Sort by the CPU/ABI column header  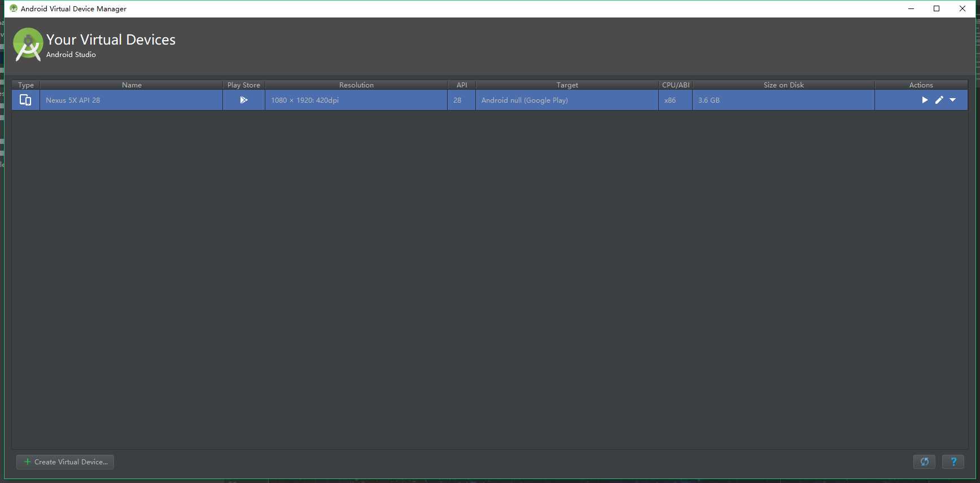tap(676, 85)
